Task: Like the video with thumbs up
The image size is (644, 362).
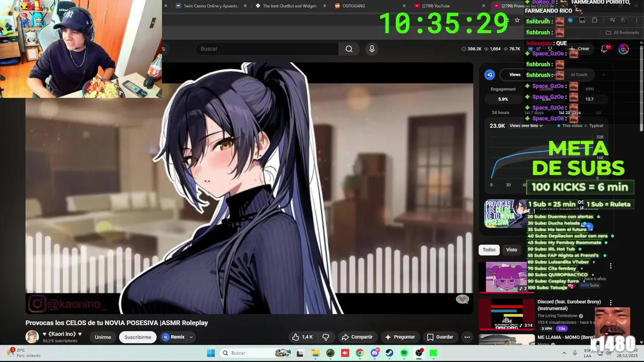Action: point(302,337)
